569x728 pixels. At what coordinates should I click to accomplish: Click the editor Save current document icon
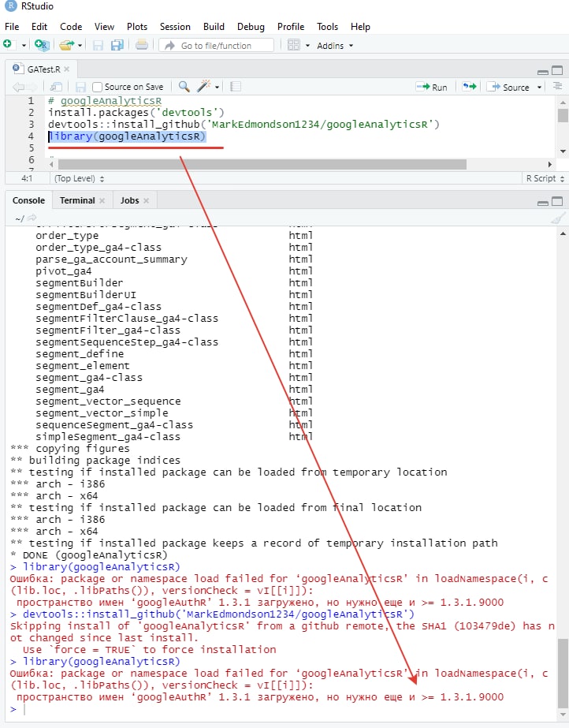click(80, 87)
